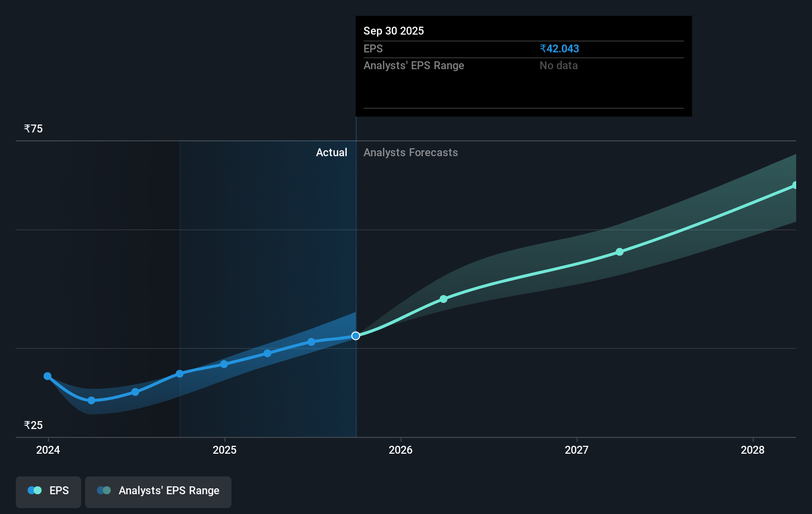The height and width of the screenshot is (514, 812).
Task: Toggle the EPS series visibility
Action: point(48,491)
